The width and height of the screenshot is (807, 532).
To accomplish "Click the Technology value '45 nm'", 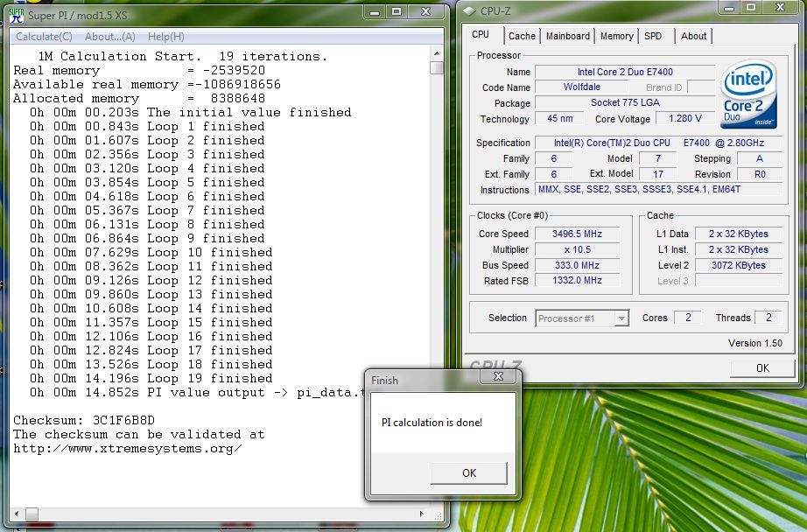I will pos(559,118).
